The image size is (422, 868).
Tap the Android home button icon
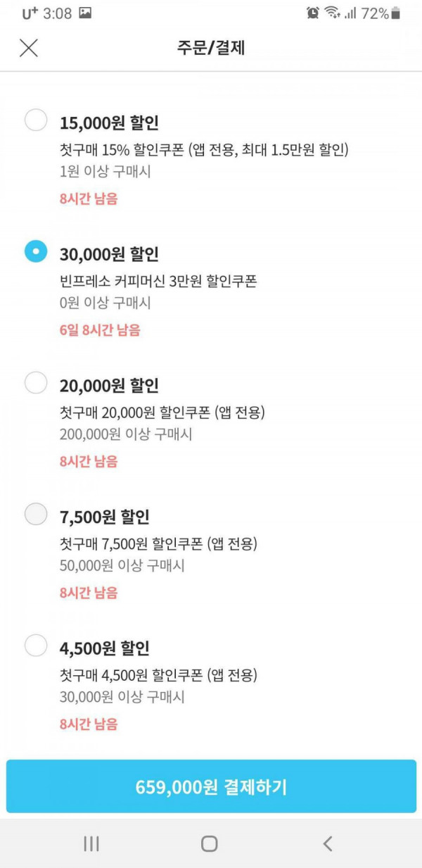[210, 843]
